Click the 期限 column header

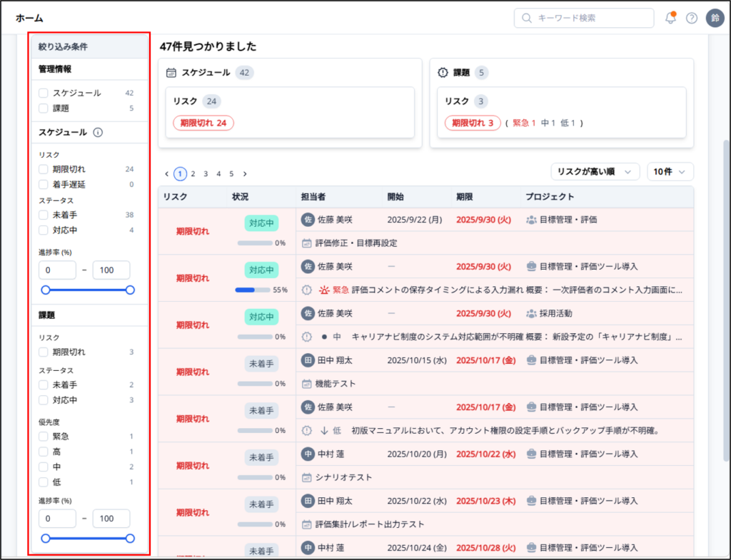click(x=464, y=197)
